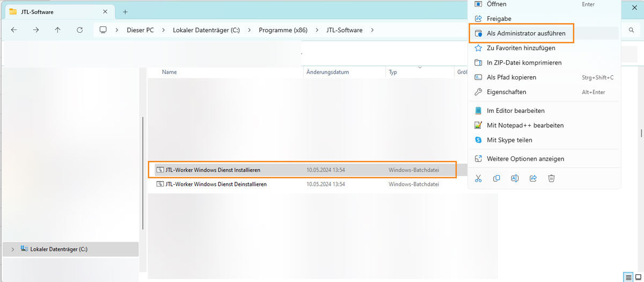Sort by Änderungsdatum column header

pos(328,72)
